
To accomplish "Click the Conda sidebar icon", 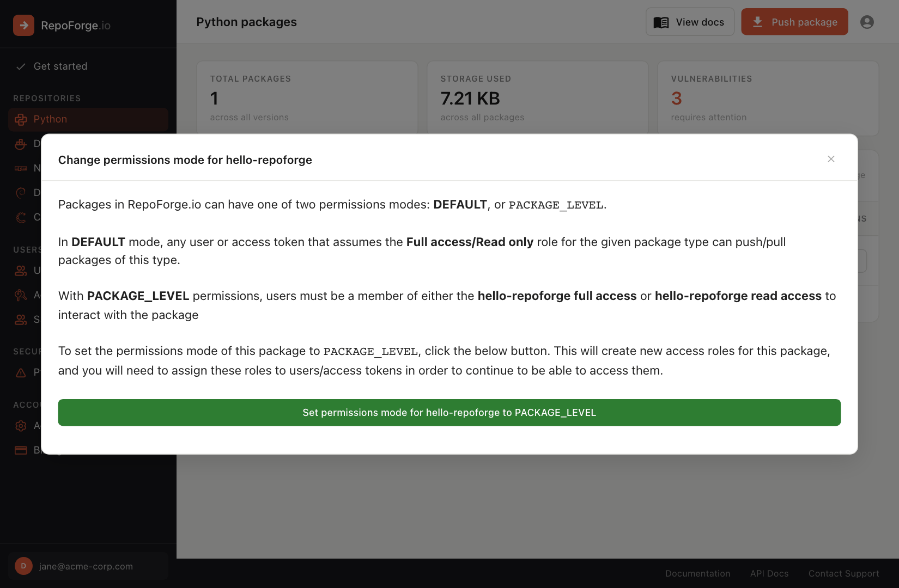I will [21, 217].
